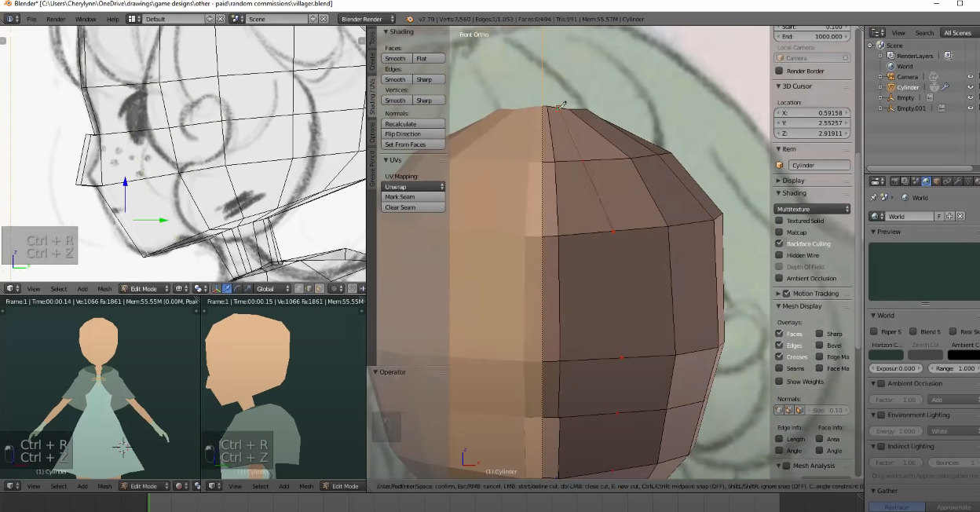The width and height of the screenshot is (980, 512).
Task: Open the Object properties cube tab icon
Action: (x=937, y=181)
